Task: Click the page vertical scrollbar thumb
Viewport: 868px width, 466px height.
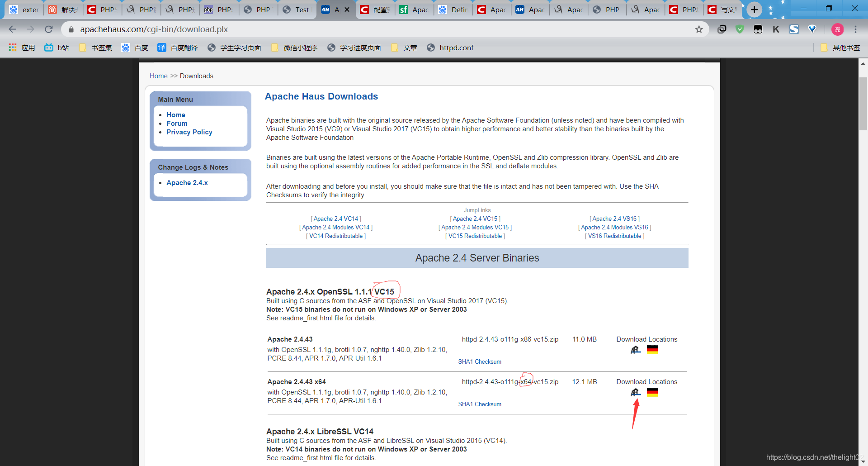Action: (x=863, y=104)
